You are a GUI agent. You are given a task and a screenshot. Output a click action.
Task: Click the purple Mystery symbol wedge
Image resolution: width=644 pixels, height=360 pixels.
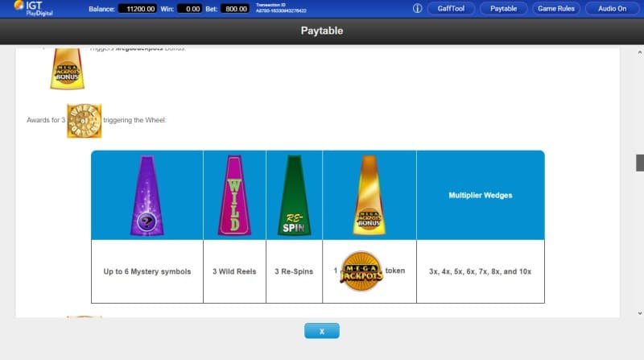click(x=147, y=196)
